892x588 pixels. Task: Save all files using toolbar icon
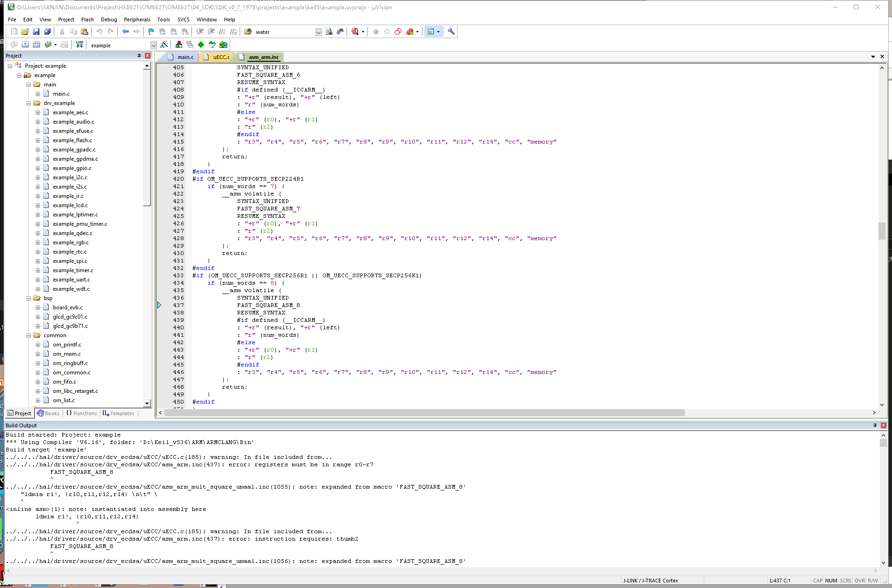tap(47, 32)
